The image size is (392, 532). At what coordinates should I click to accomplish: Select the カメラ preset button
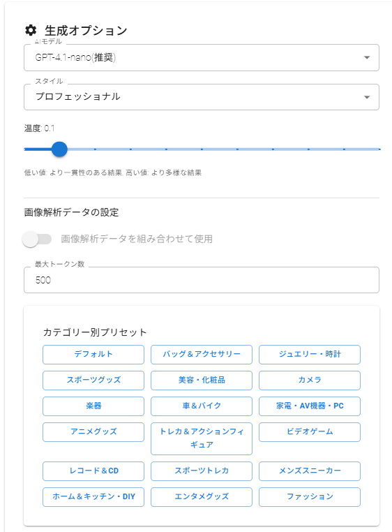[310, 380]
